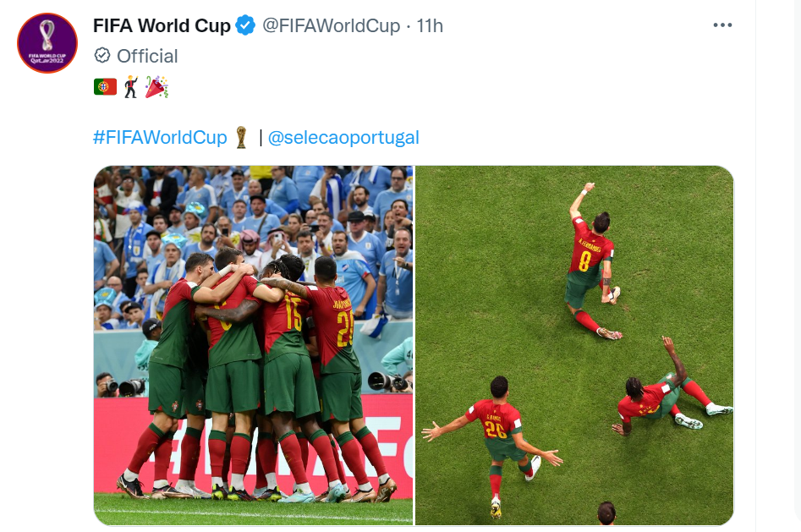Image resolution: width=801 pixels, height=532 pixels.
Task: Click the blue verified checkmark badge
Action: point(246,25)
